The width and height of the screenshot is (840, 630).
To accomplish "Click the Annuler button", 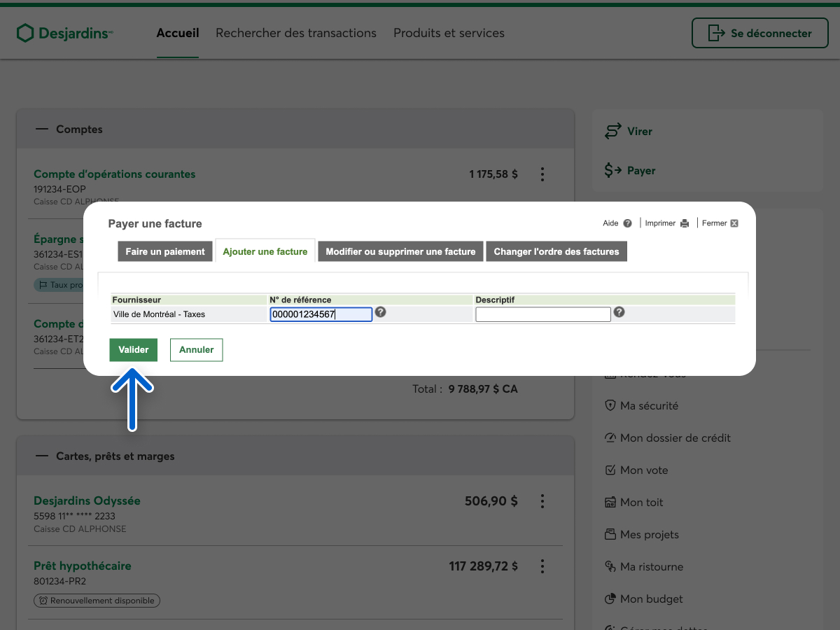I will pyautogui.click(x=196, y=350).
